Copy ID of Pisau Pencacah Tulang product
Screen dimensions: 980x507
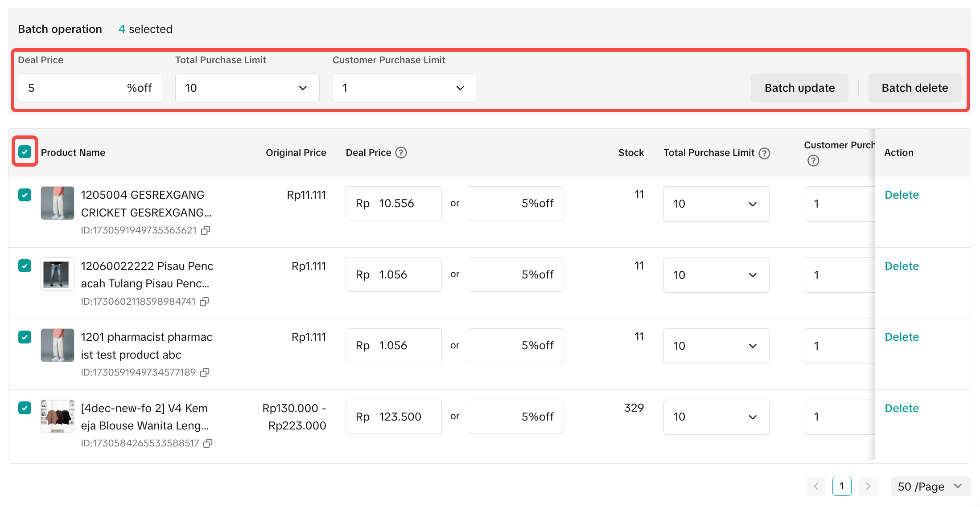point(204,302)
